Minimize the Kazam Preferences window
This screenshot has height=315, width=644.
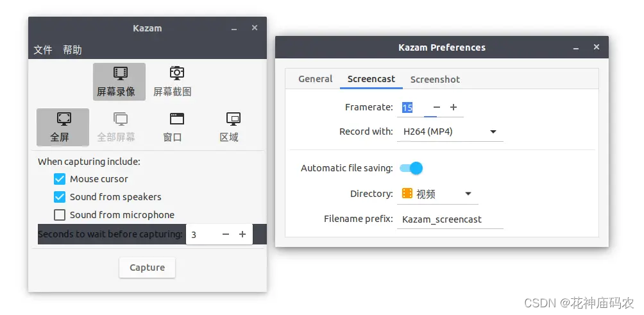click(576, 48)
